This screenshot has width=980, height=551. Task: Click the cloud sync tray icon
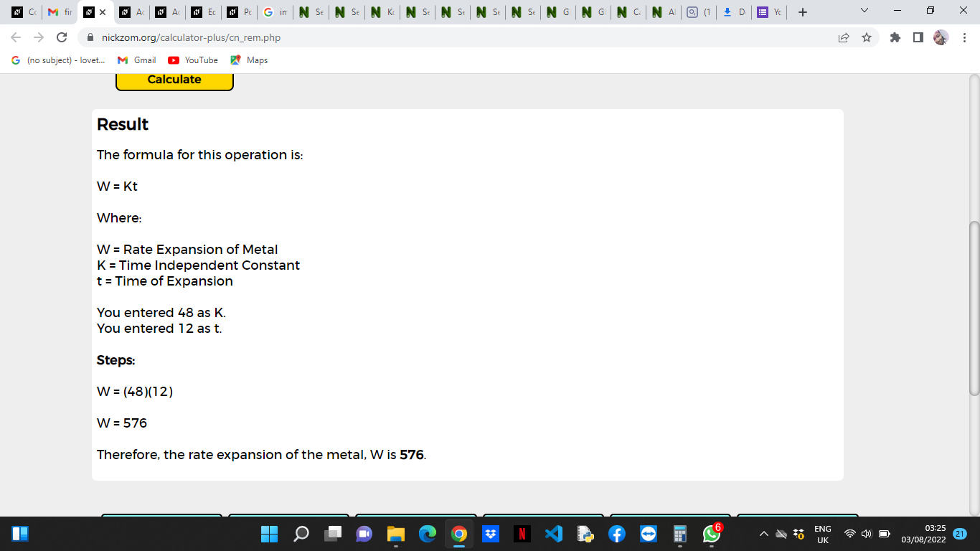tap(781, 534)
